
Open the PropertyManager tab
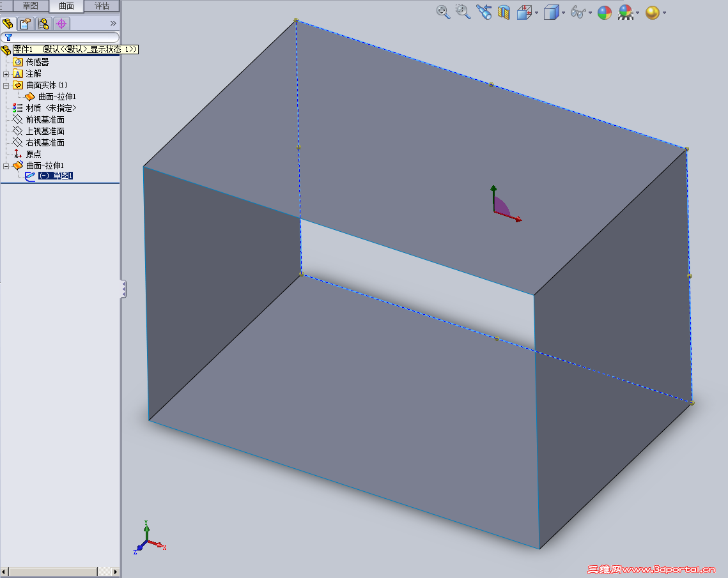click(26, 24)
